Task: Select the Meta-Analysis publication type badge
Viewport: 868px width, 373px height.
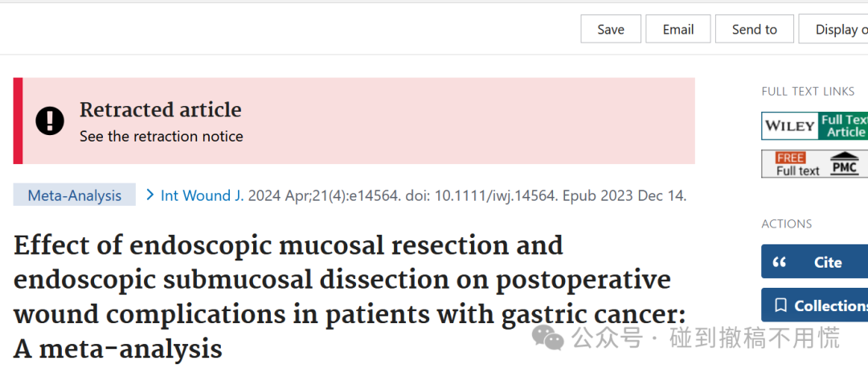Action: (x=74, y=195)
